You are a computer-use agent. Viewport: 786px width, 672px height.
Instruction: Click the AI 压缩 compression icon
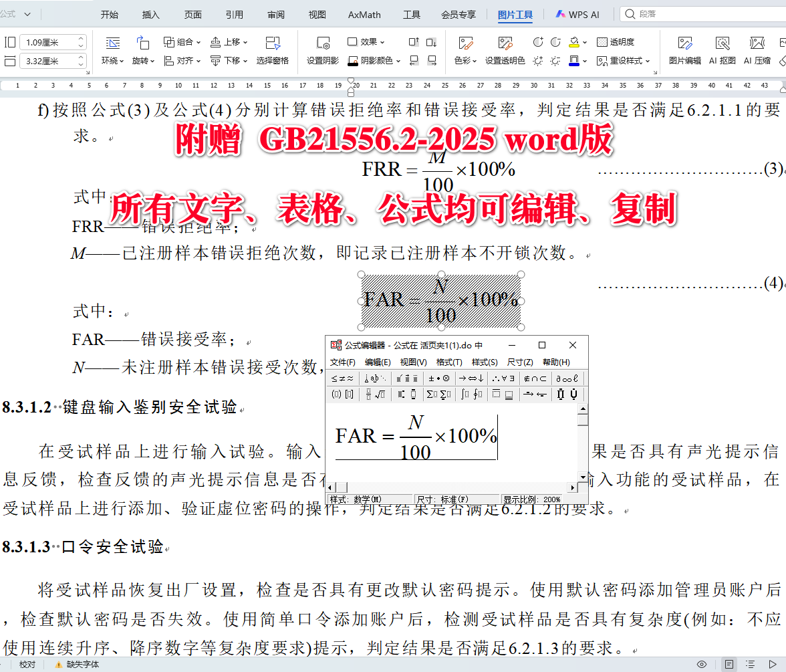click(x=756, y=50)
